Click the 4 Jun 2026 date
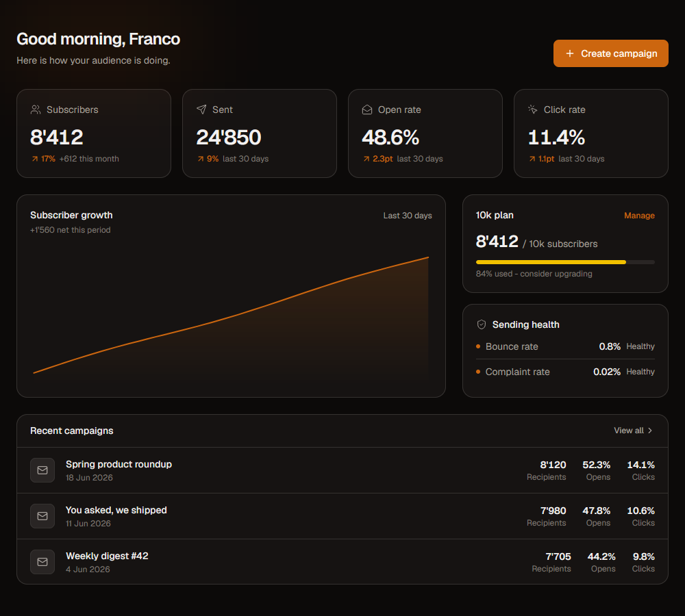685x616 pixels. coord(88,569)
